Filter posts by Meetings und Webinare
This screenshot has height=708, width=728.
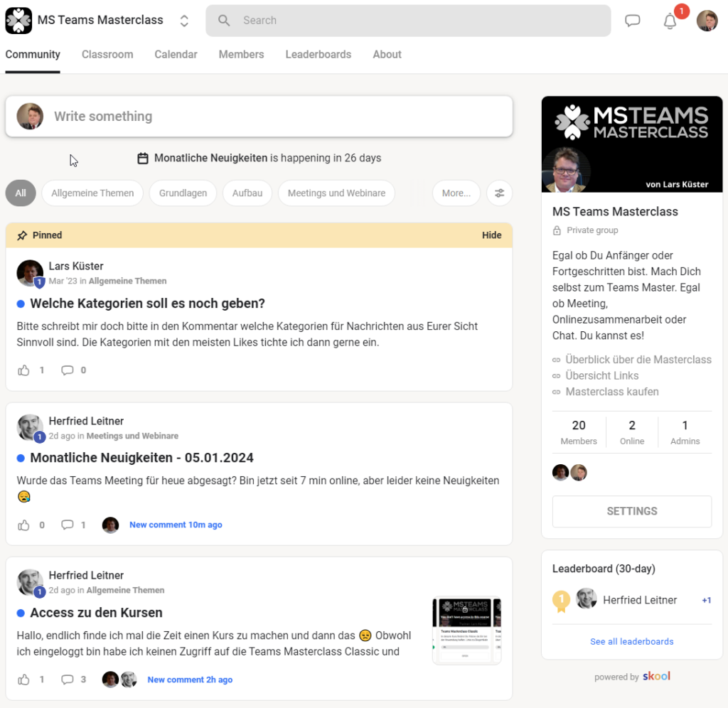pos(336,193)
